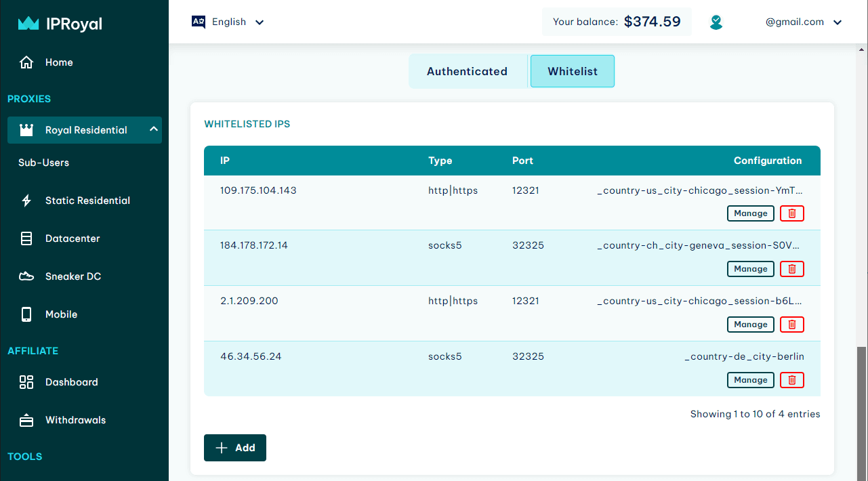This screenshot has width=868, height=481.
Task: Click the chicago session-YmT configuration text
Action: coord(700,190)
